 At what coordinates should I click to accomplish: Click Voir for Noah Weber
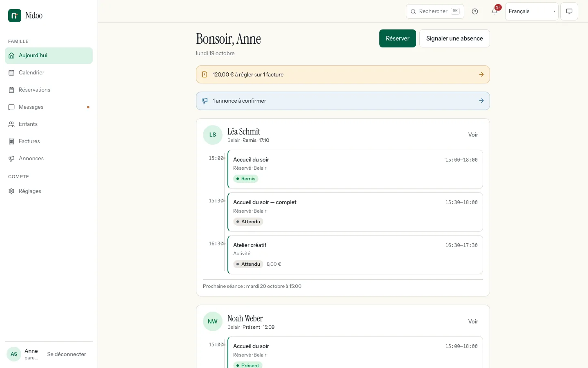tap(473, 322)
